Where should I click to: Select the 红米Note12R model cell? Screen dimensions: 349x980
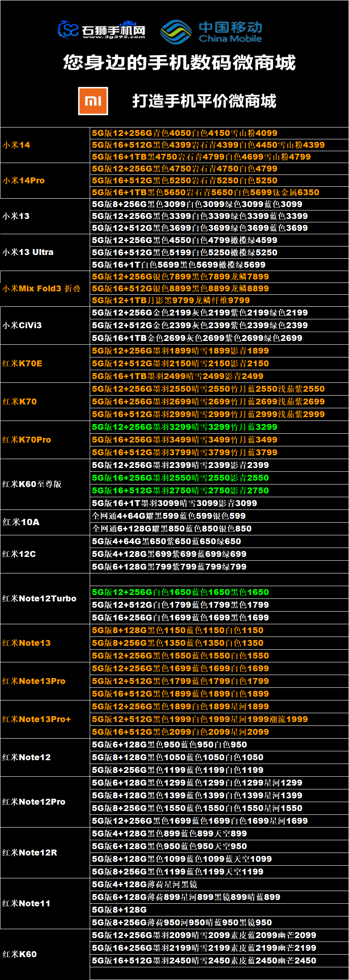tap(45, 853)
